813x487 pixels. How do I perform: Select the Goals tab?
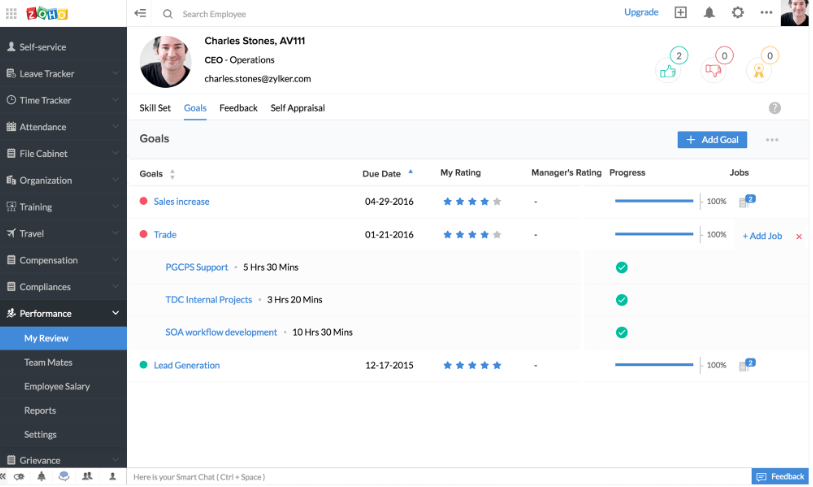pos(195,108)
